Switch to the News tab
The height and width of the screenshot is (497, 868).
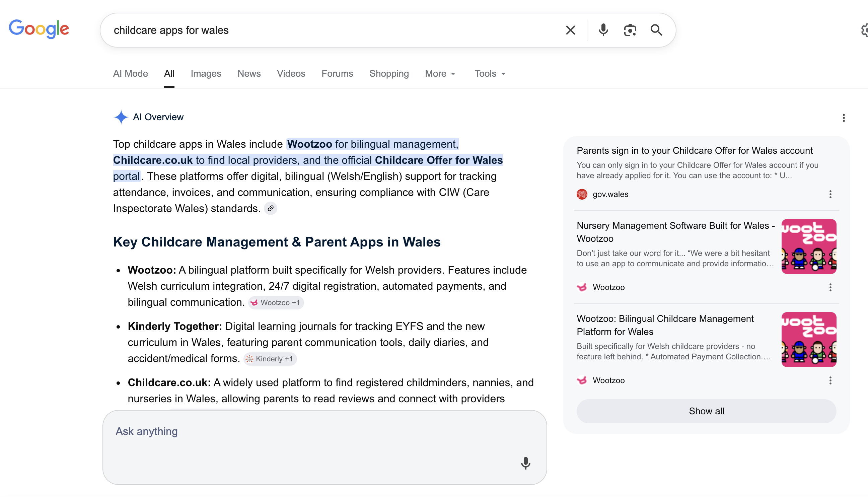249,74
